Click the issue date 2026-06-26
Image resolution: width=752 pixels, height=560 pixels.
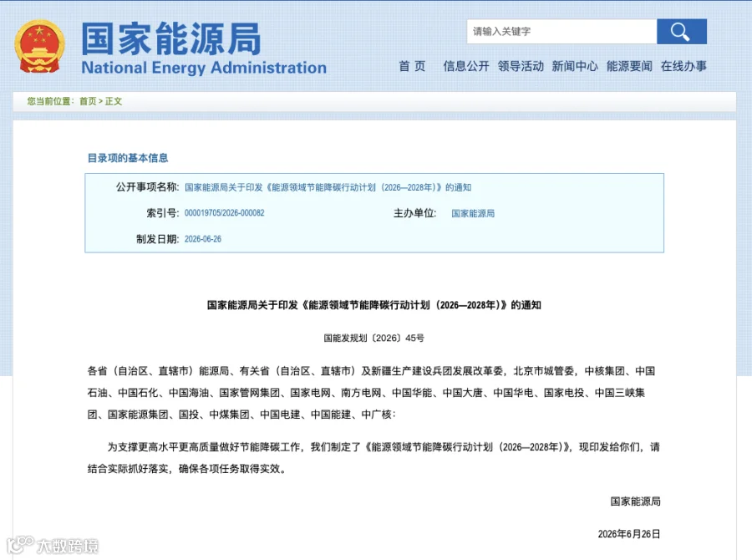(203, 239)
